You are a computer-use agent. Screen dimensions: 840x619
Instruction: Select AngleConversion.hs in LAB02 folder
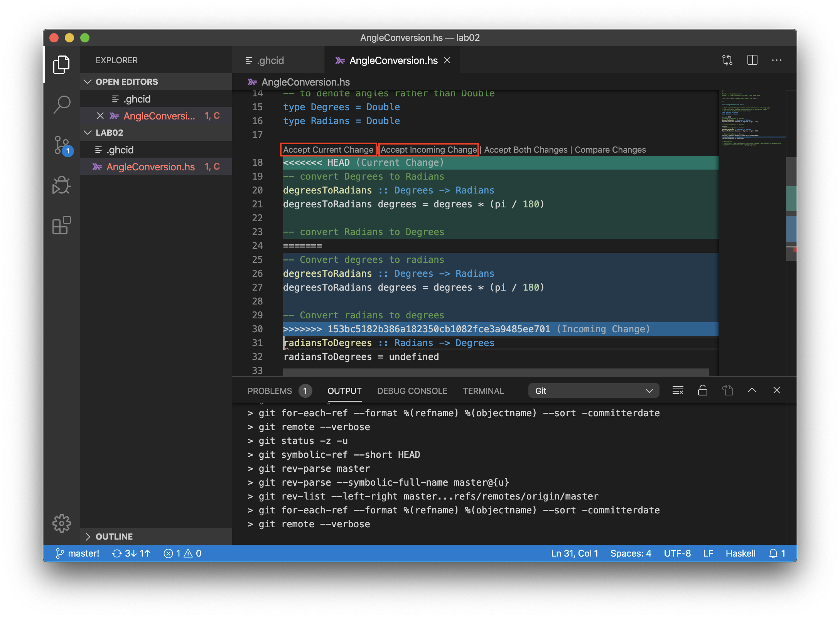(x=150, y=167)
